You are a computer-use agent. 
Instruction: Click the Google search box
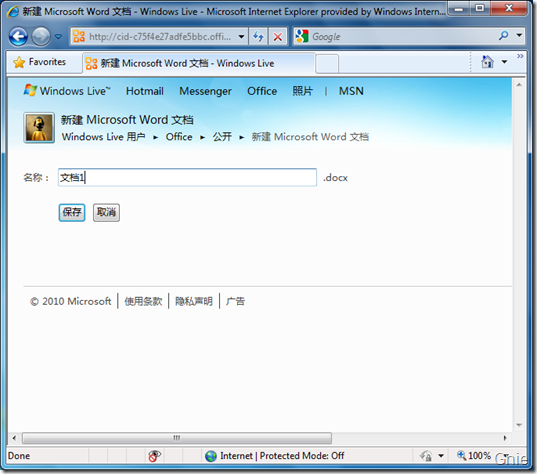pos(394,36)
